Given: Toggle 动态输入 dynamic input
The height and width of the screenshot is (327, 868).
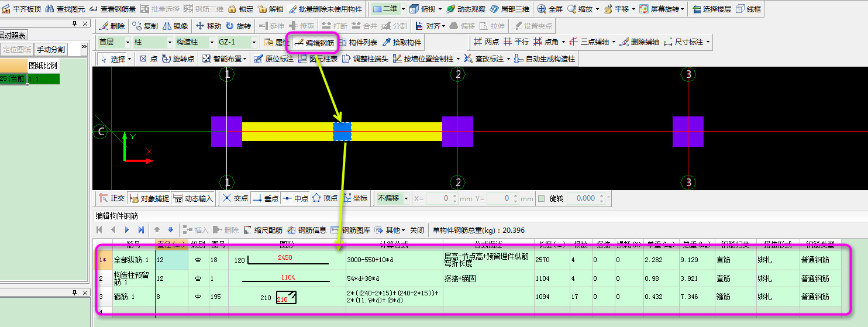Looking at the screenshot, I should point(193,198).
